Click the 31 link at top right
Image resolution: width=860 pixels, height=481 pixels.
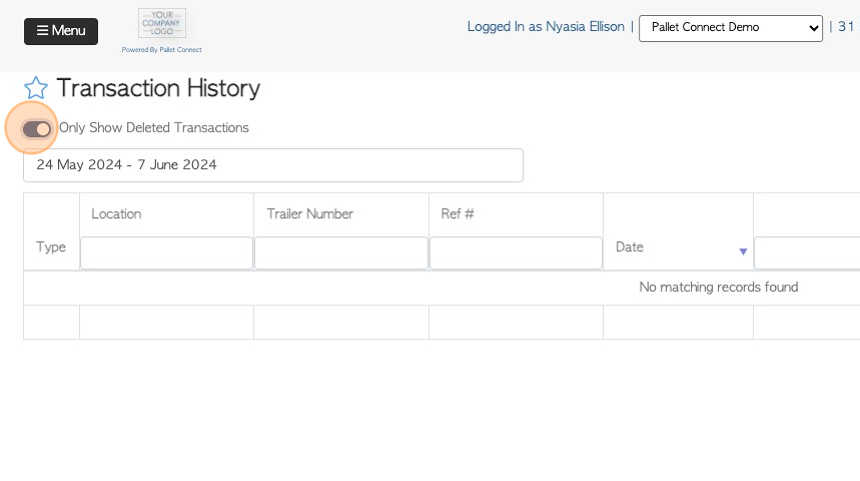846,27
